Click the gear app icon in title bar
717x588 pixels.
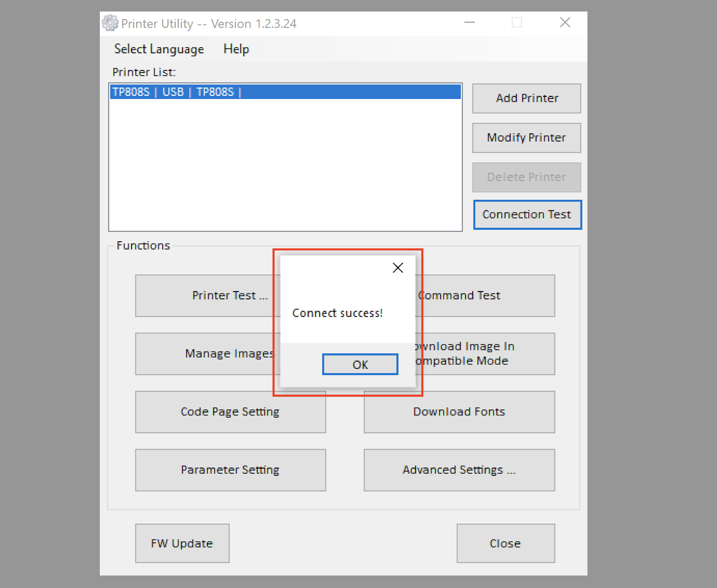click(110, 23)
